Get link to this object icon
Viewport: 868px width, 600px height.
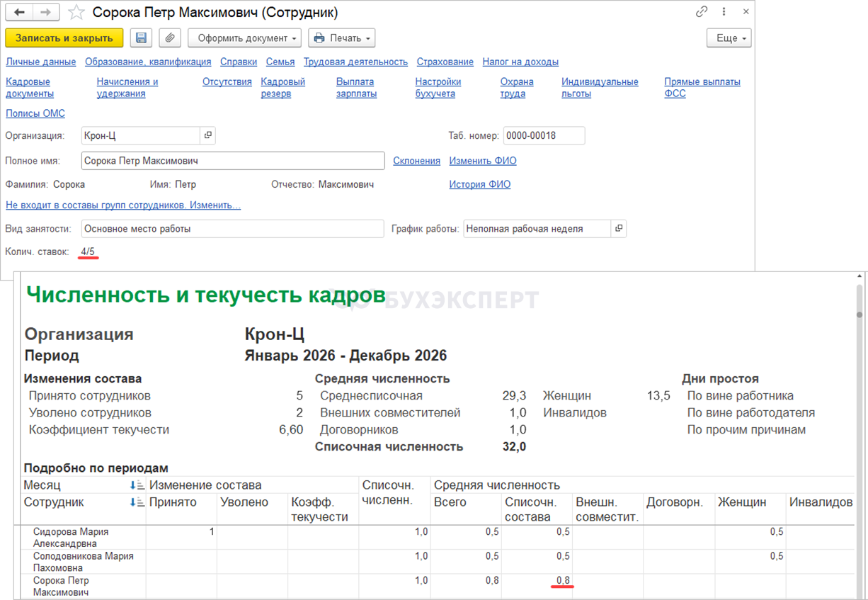[x=702, y=12]
